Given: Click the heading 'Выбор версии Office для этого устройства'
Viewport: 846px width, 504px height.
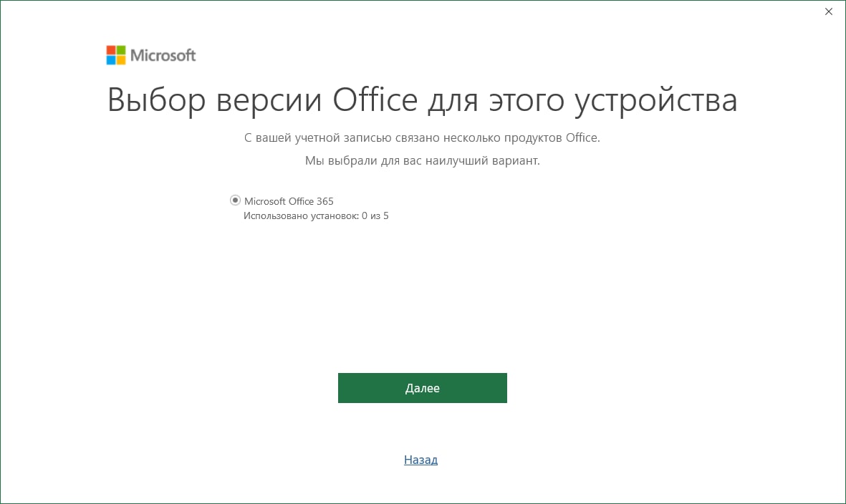Looking at the screenshot, I should click(423, 100).
